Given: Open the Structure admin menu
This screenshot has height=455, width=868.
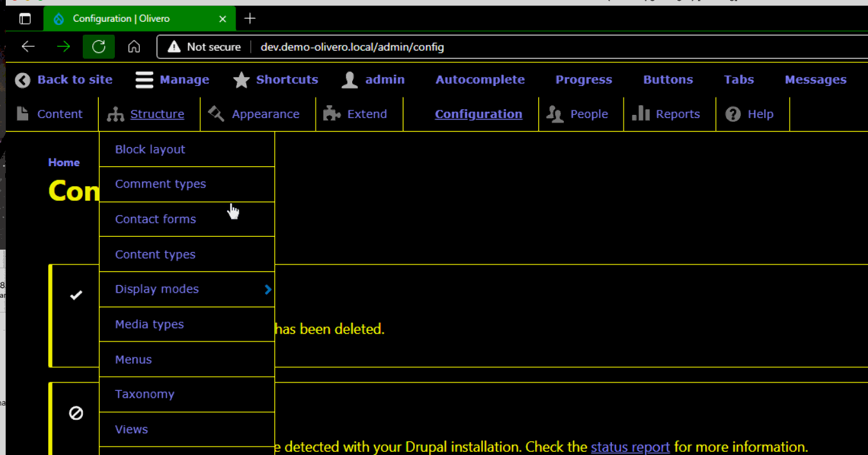Looking at the screenshot, I should click(157, 114).
